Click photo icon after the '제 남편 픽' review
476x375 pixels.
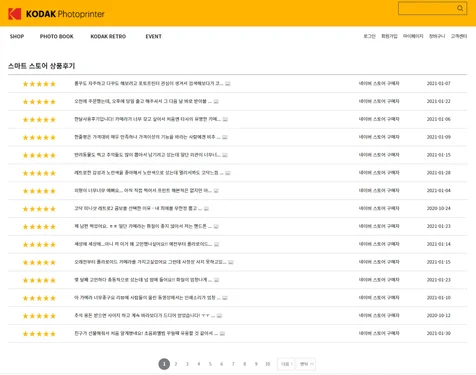point(216,226)
